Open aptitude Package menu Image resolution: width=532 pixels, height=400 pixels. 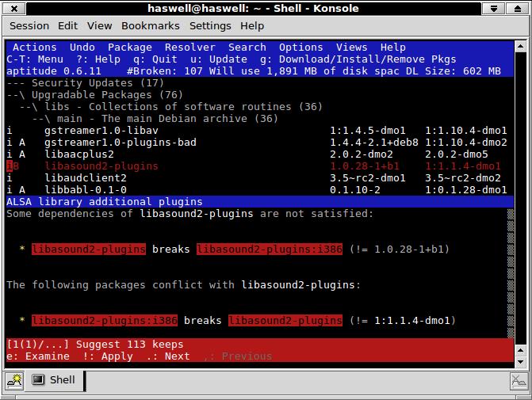(129, 47)
